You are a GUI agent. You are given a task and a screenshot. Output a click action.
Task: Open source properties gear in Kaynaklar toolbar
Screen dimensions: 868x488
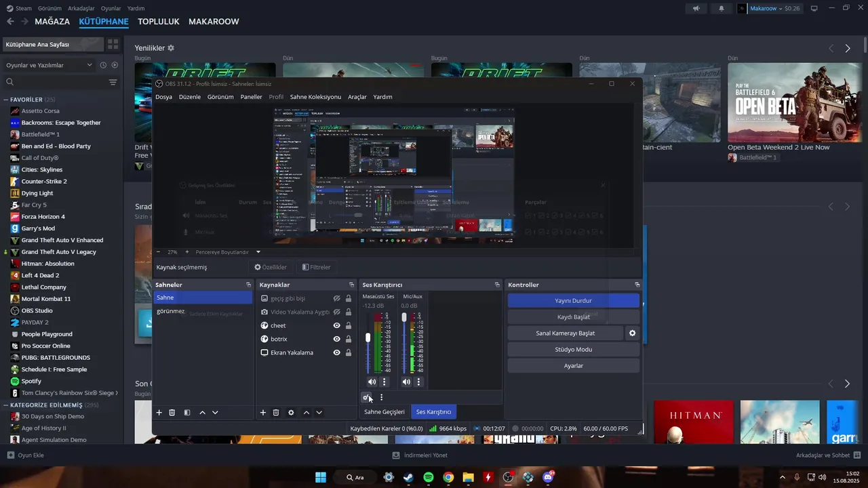pyautogui.click(x=291, y=412)
